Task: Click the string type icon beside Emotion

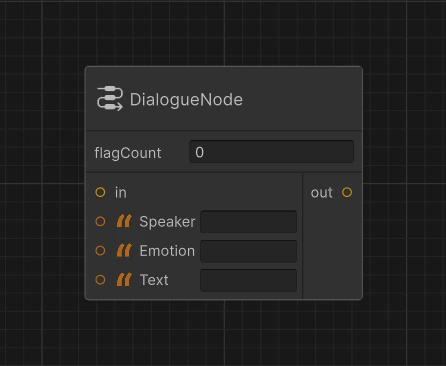Action: coord(124,250)
